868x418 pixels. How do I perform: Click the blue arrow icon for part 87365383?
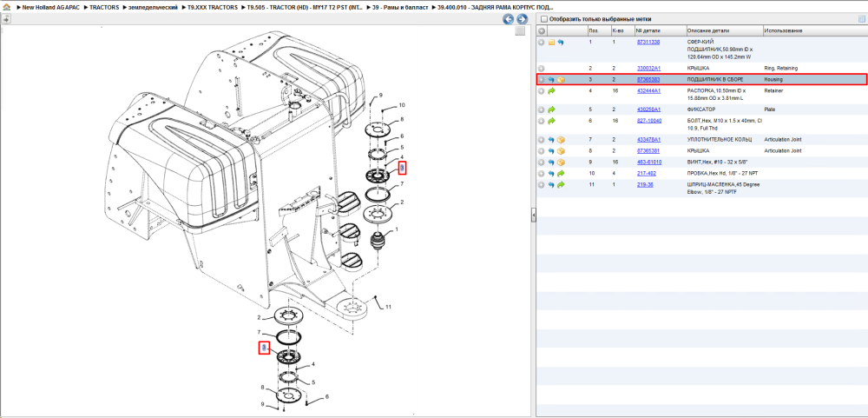point(551,80)
